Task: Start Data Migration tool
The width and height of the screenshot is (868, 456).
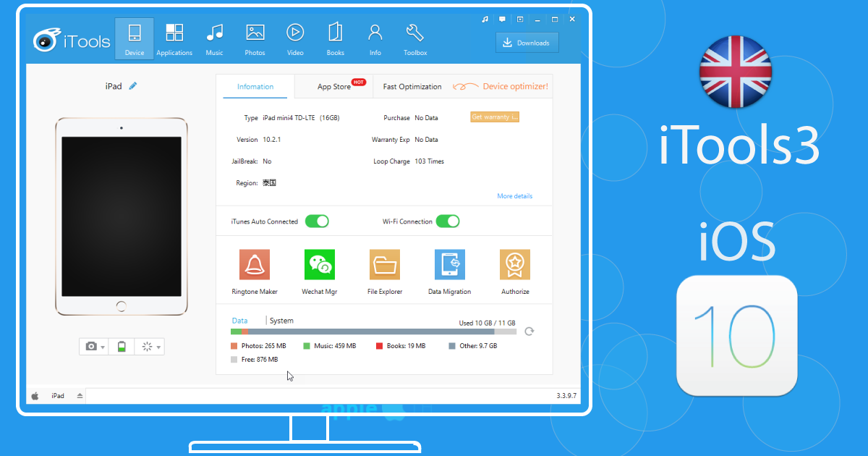Action: click(x=449, y=272)
